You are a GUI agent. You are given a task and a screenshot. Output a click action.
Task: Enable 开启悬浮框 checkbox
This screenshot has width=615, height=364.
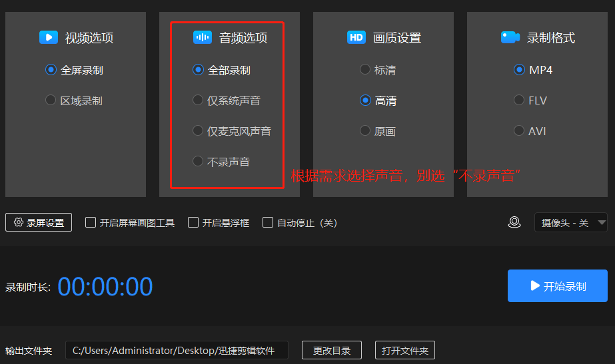[193, 222]
